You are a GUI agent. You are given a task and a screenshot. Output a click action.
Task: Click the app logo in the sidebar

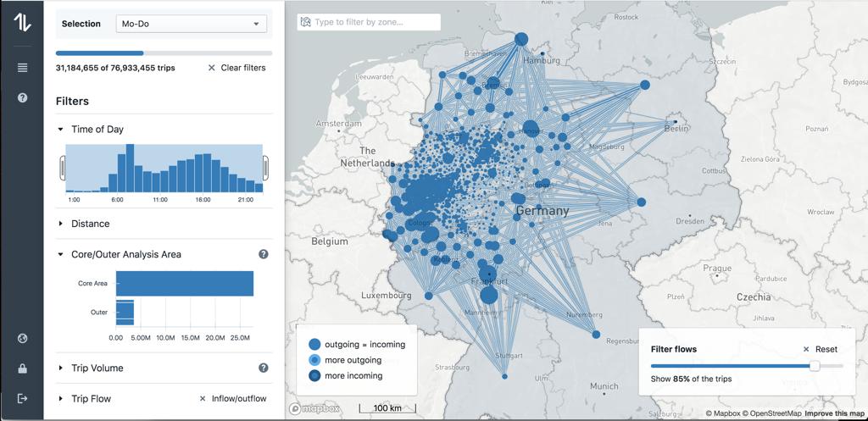[22, 23]
